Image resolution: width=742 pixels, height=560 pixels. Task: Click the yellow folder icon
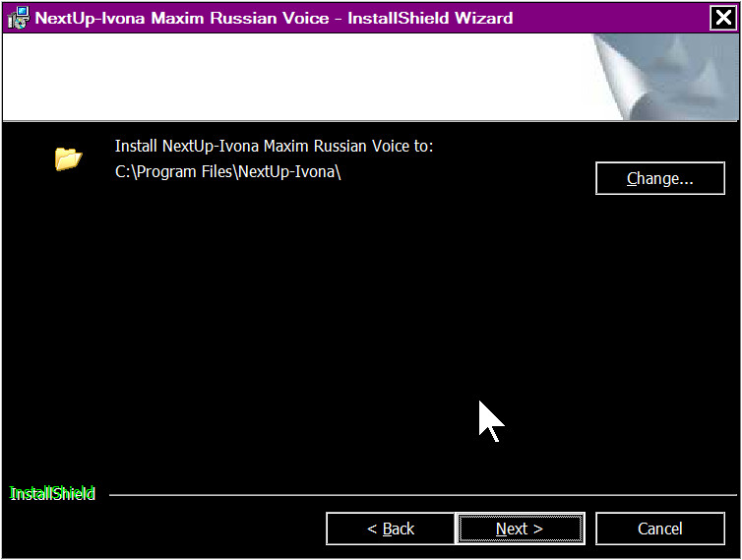point(68,158)
